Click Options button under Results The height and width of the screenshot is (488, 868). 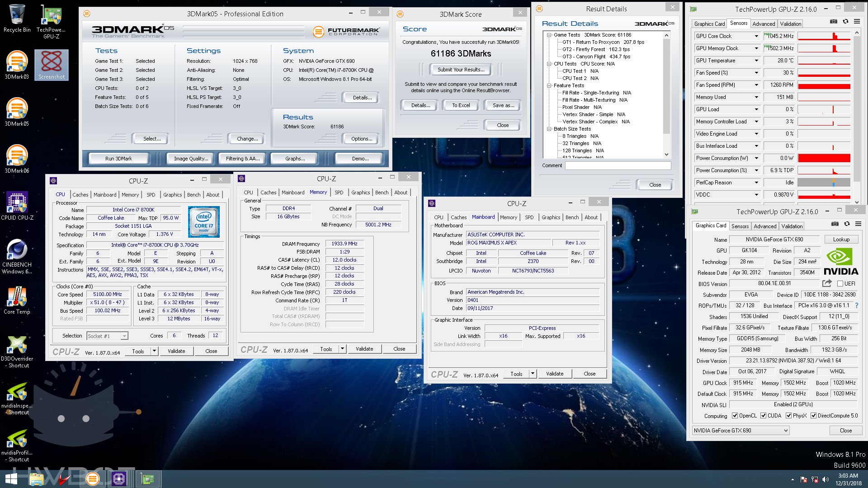(x=362, y=139)
